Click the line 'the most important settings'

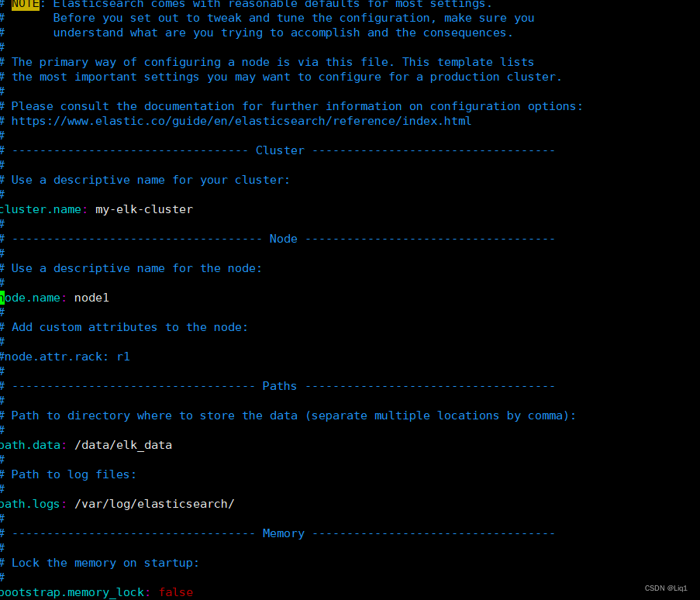click(x=287, y=77)
